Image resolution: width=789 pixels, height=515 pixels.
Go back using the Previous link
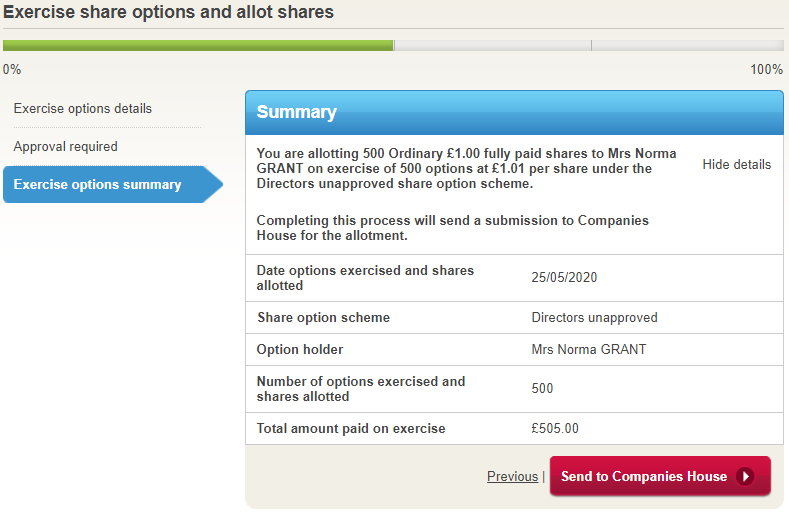512,477
